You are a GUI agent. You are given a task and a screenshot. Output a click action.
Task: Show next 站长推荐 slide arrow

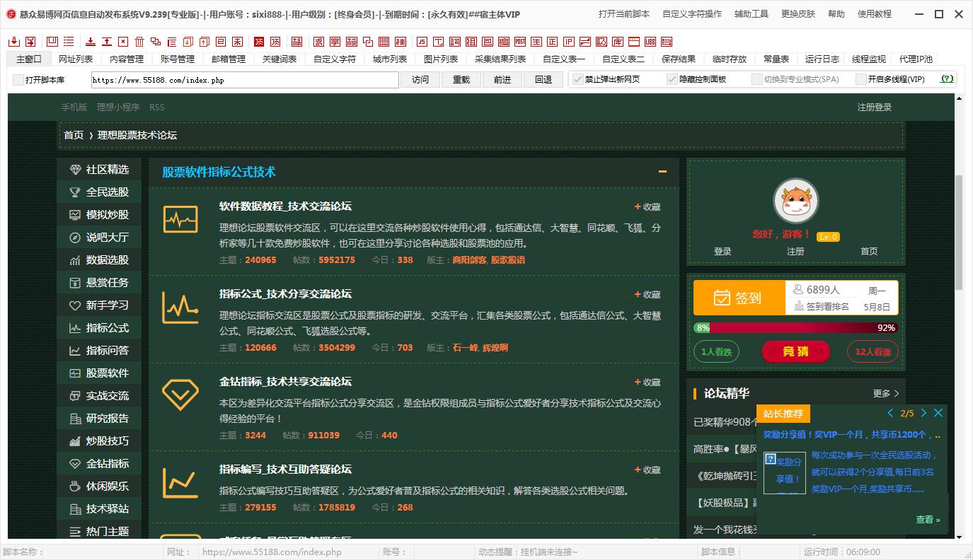pos(923,413)
